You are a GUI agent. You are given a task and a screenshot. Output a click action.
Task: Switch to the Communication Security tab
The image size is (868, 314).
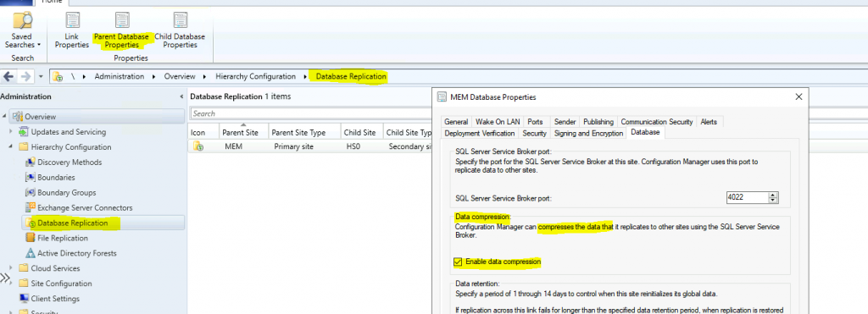coord(657,122)
